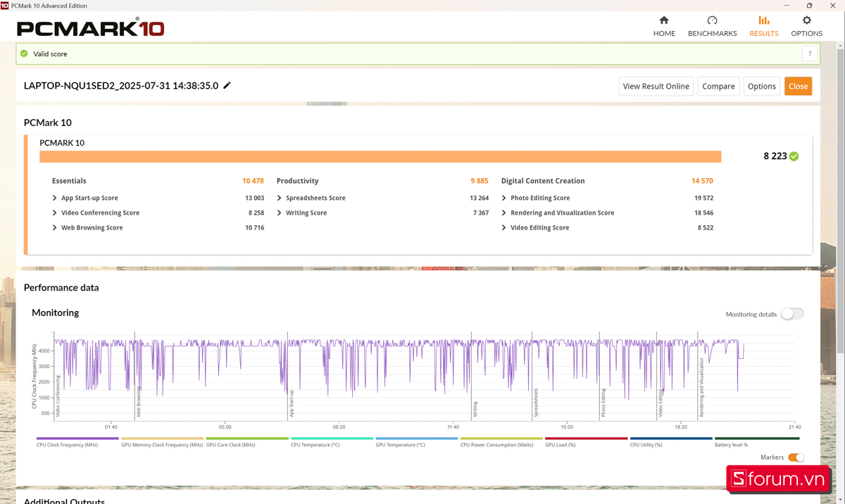
Task: Click the orange PCMARK 10 score bar
Action: point(380,156)
